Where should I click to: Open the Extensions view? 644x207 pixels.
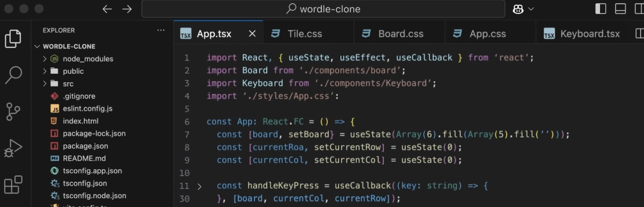click(x=13, y=184)
